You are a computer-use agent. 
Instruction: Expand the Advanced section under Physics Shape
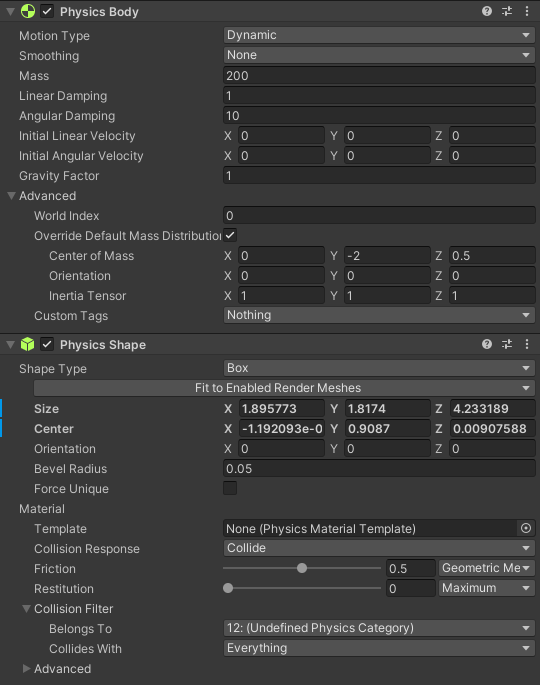pos(26,668)
